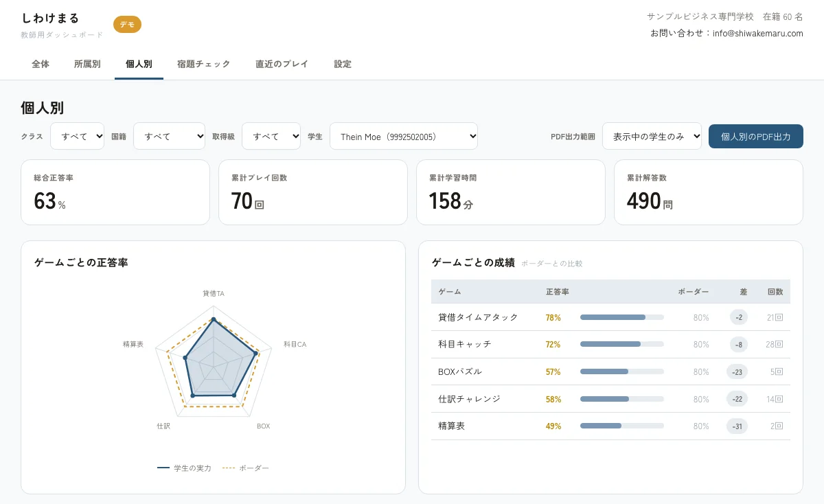Click the ボーダー column header
824x504 pixels.
(694, 291)
